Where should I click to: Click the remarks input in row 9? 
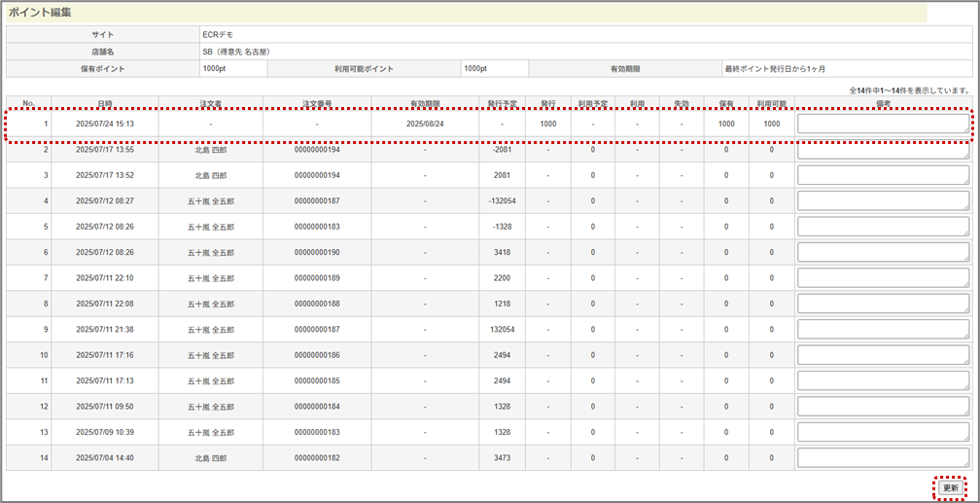point(883,329)
